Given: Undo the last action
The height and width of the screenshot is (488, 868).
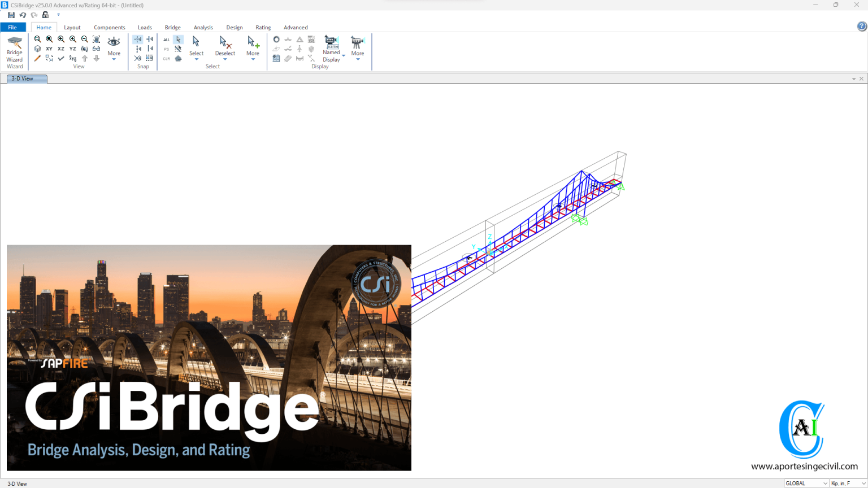Looking at the screenshot, I should [23, 15].
